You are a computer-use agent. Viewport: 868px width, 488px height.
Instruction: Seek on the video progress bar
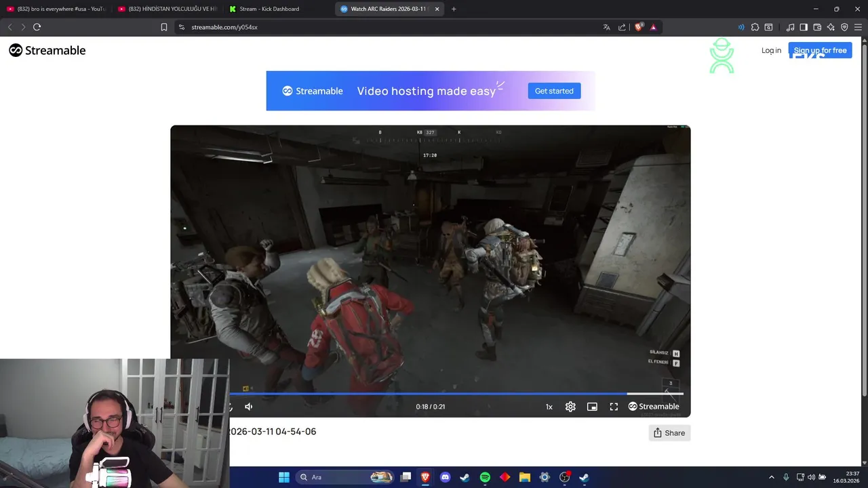[456, 393]
